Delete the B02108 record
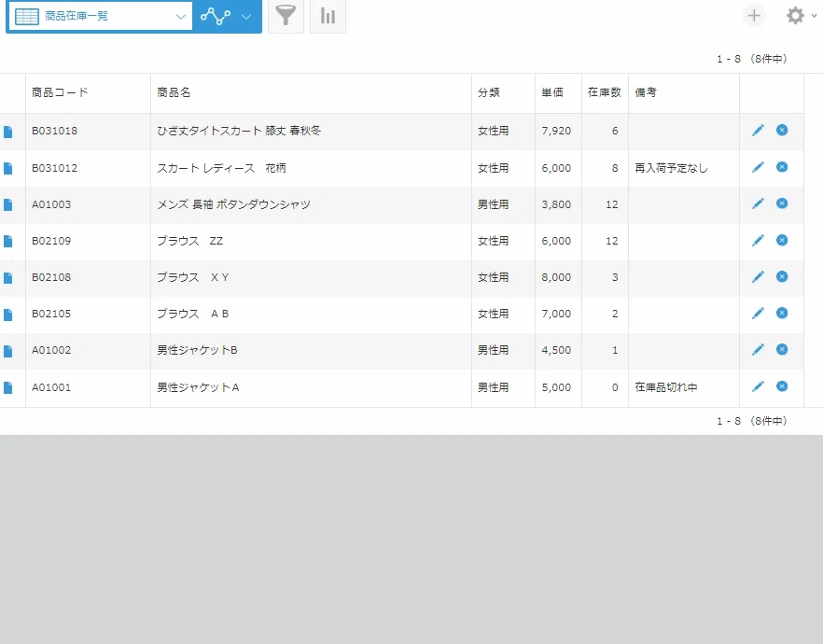Viewport: 823px width, 644px height. tap(782, 276)
